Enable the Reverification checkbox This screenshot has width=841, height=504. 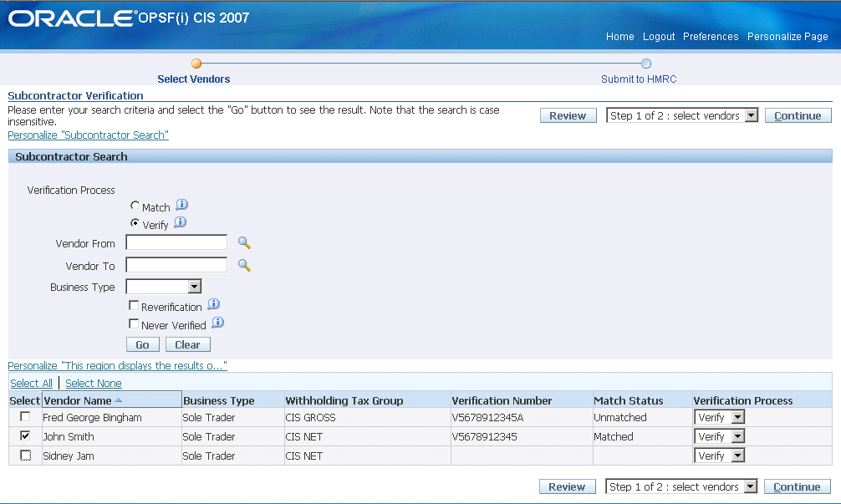coord(134,306)
